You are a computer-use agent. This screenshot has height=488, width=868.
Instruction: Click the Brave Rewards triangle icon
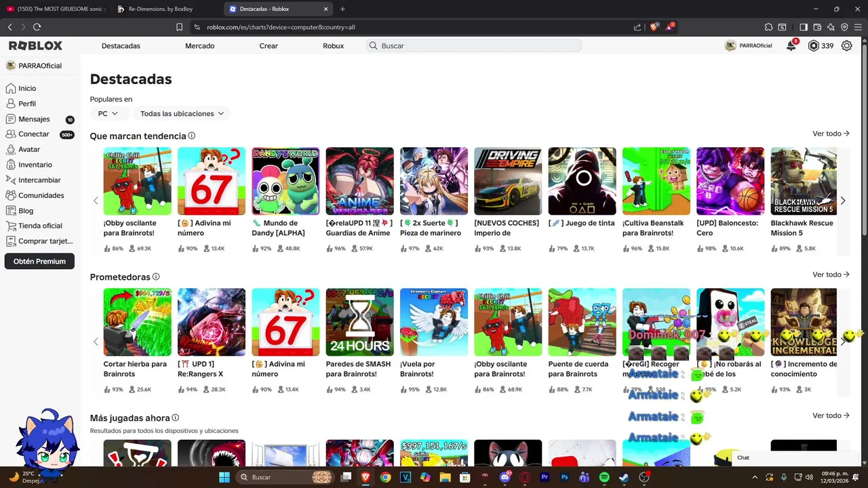coord(669,27)
